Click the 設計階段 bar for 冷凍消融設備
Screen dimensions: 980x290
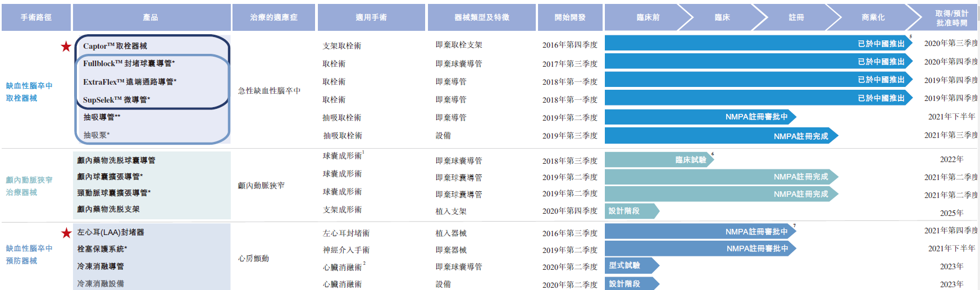[632, 284]
